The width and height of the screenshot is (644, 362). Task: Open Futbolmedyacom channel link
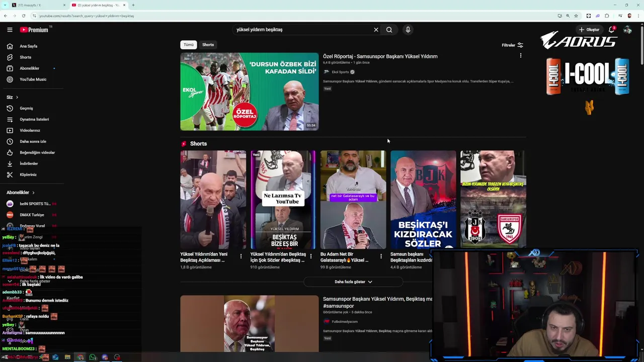(345, 321)
